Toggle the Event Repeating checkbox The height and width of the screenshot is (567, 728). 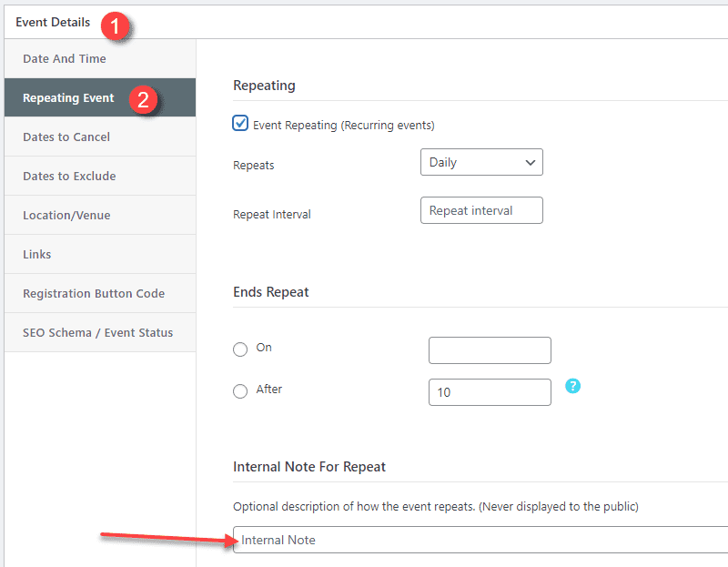240,124
